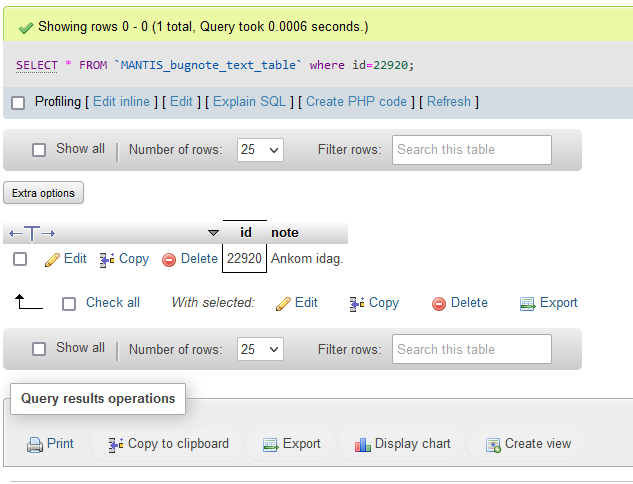Click the Copy icon in row 22920
Viewport: 633px width, 484px height.
(107, 259)
